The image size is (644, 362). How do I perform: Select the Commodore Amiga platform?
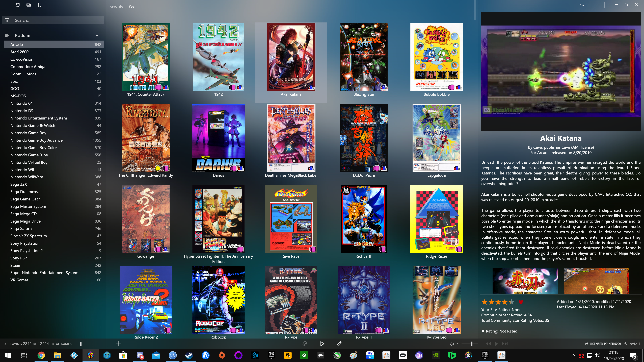pyautogui.click(x=53, y=67)
